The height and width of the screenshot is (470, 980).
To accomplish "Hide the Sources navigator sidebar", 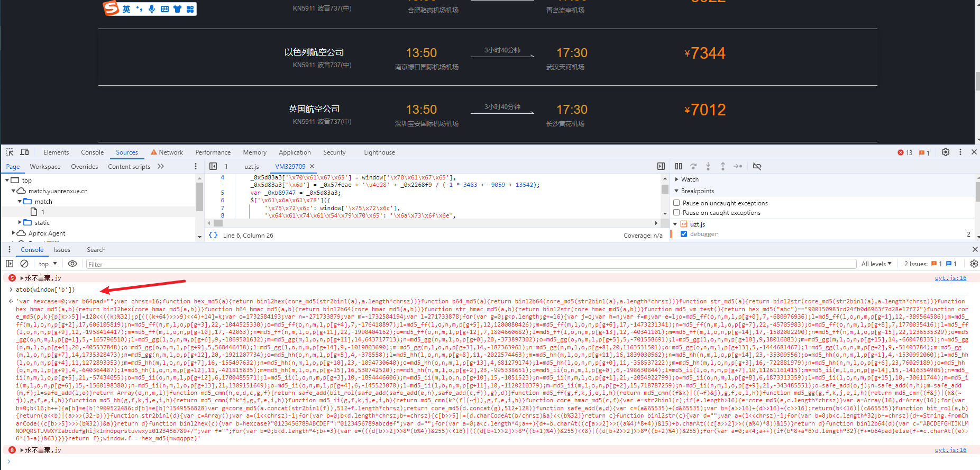I will [x=213, y=166].
